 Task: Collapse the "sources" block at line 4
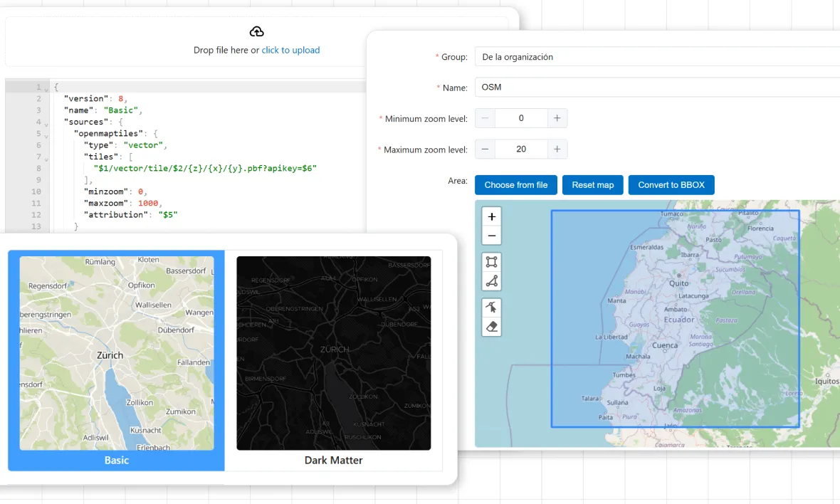46,124
